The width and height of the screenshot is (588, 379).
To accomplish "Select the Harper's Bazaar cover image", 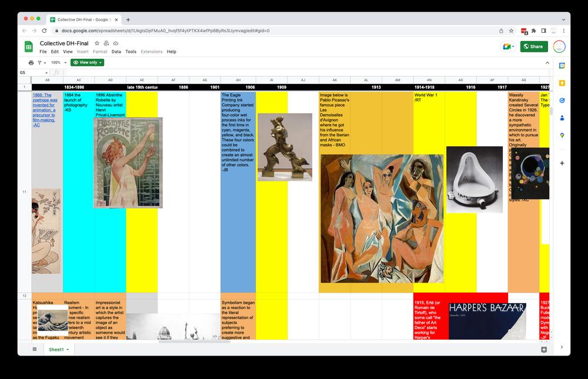I will point(487,321).
